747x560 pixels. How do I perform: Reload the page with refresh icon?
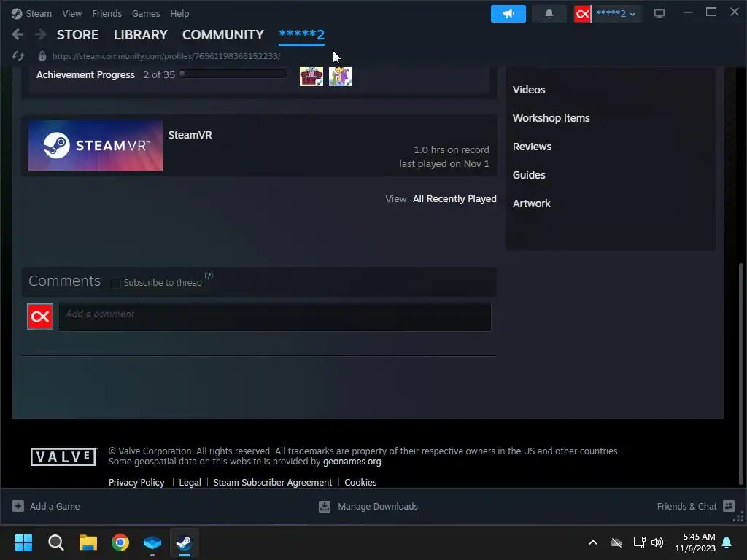(x=18, y=56)
